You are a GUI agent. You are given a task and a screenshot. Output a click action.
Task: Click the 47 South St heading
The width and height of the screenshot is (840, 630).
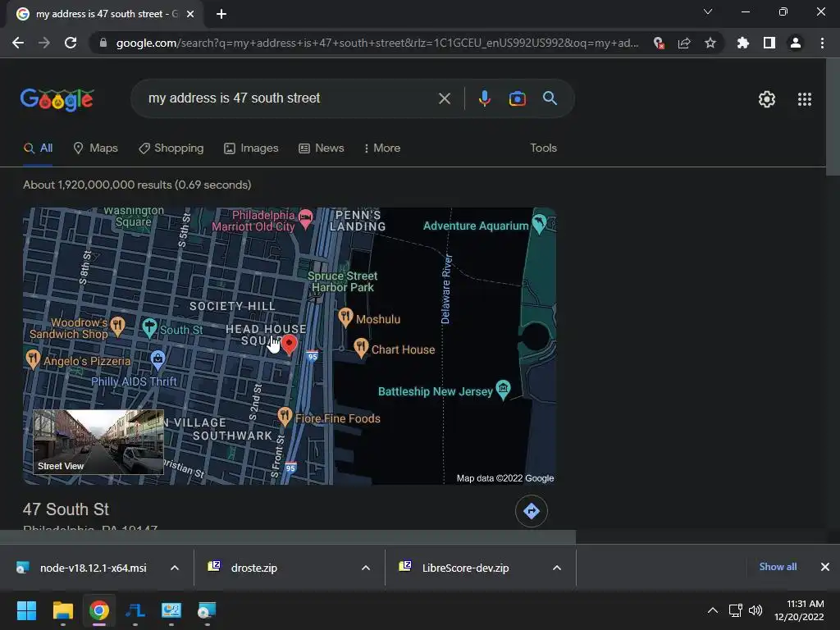coord(66,509)
